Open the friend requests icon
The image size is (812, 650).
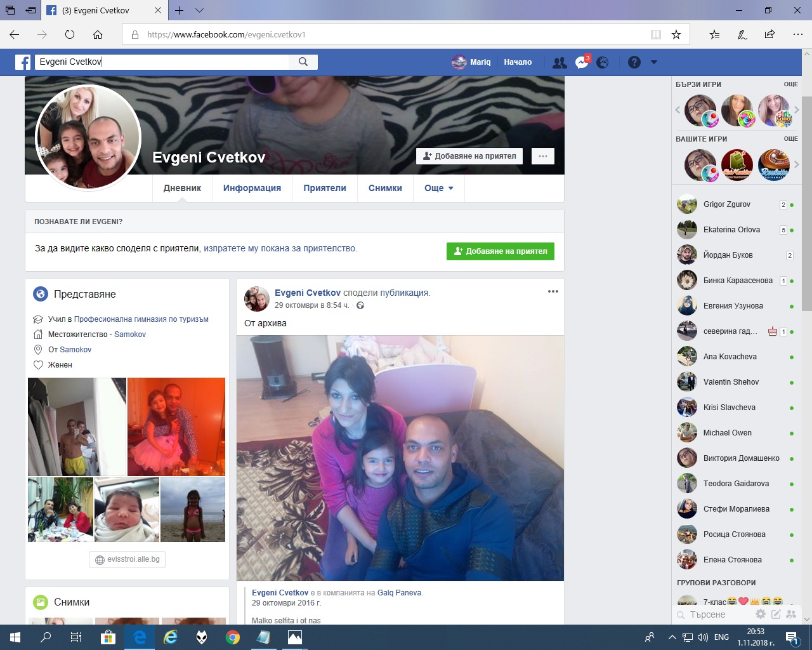coord(560,62)
